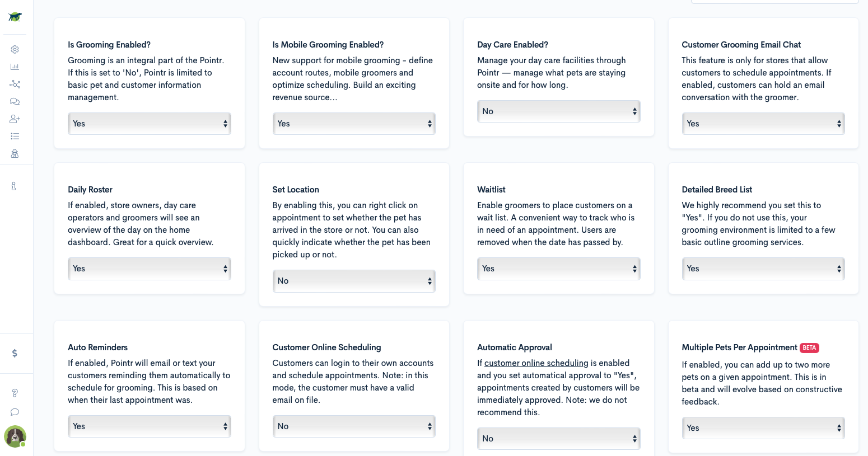Open the settings gear in the sidebar
Viewport: 868px width, 456px height.
[15, 49]
